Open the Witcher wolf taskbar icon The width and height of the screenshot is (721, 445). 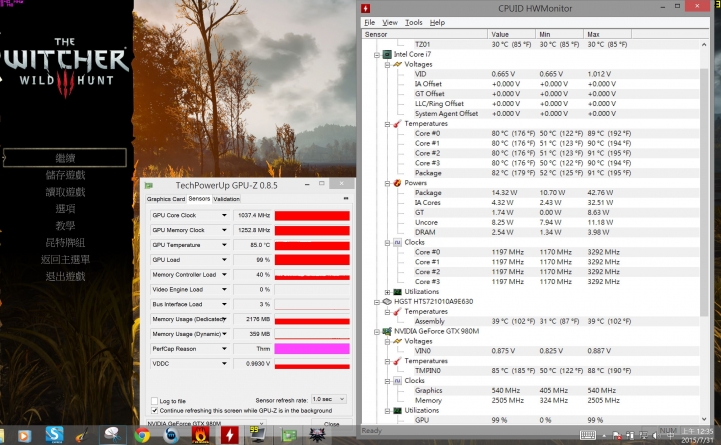point(317,434)
